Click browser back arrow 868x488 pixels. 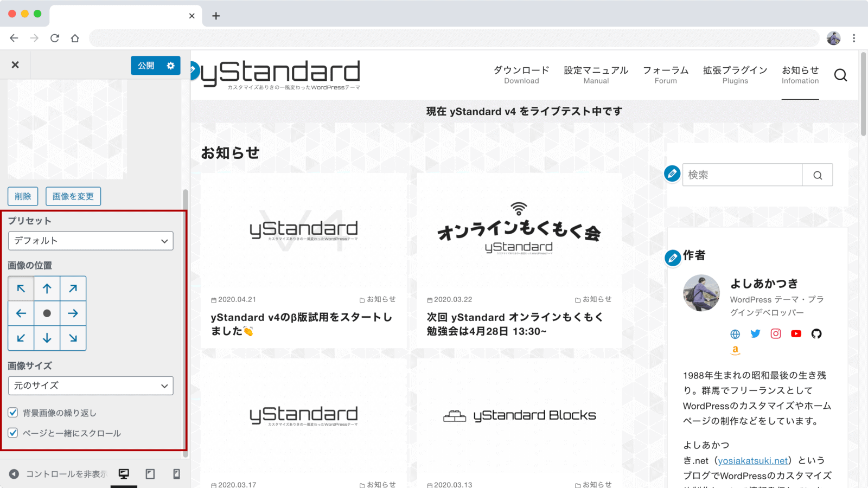pyautogui.click(x=14, y=38)
